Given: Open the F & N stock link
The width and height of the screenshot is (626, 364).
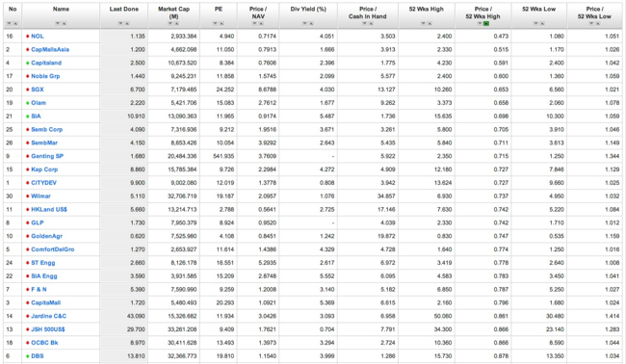Looking at the screenshot, I should pyautogui.click(x=39, y=289).
